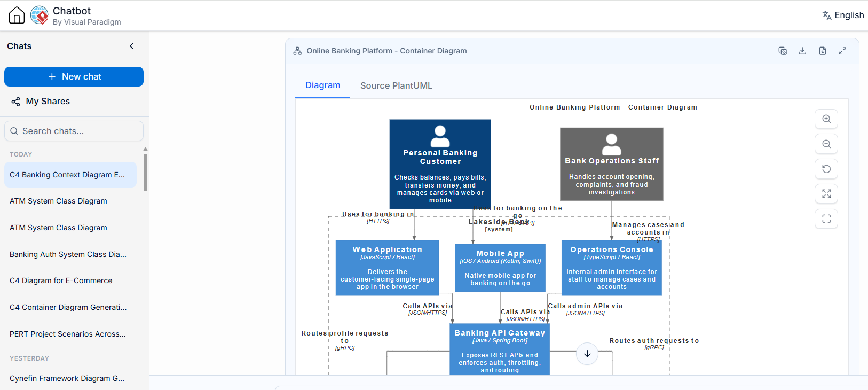The image size is (868, 390).
Task: Switch to the Source PlantUML tab
Action: (x=396, y=85)
